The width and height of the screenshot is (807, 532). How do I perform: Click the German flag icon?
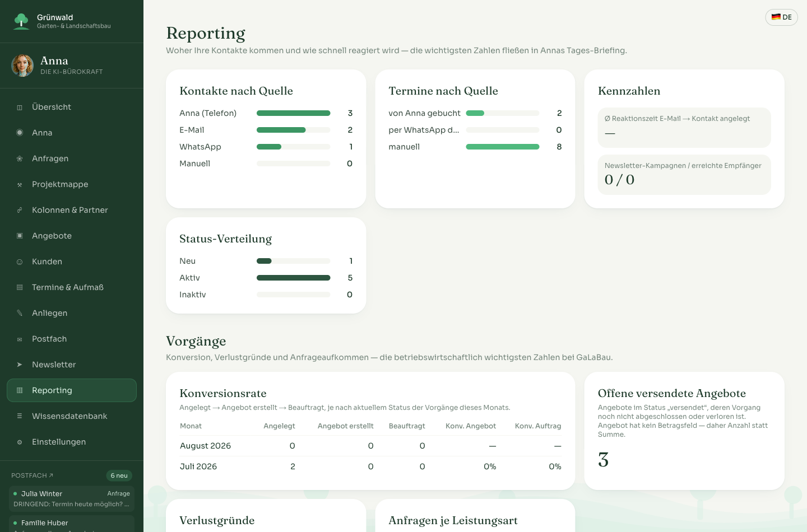(x=776, y=17)
